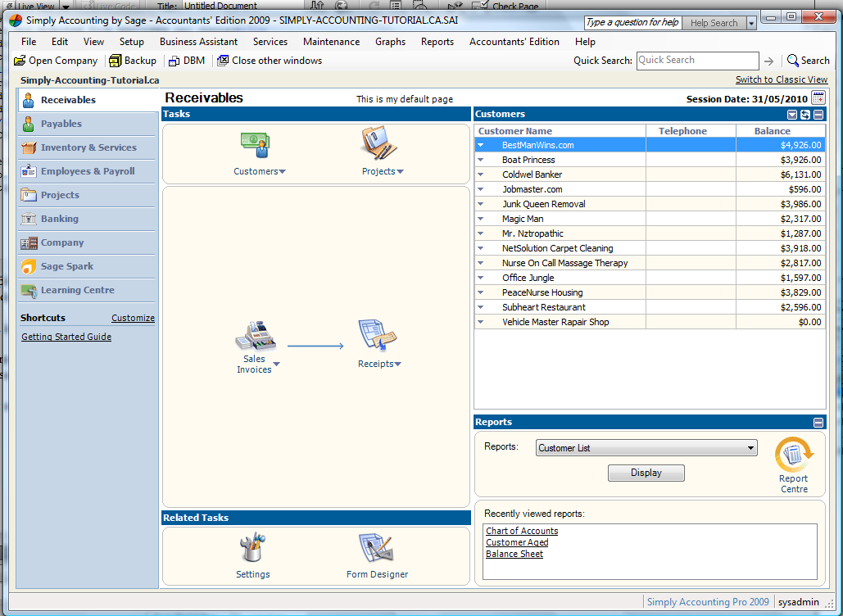Click the Help Search button
Image resolution: width=843 pixels, height=616 pixels.
click(714, 23)
